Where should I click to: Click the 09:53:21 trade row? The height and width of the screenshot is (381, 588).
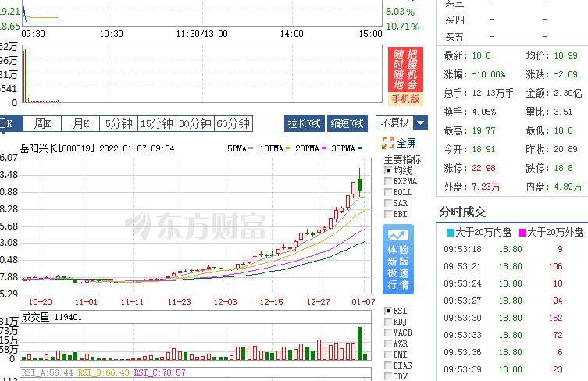click(503, 267)
